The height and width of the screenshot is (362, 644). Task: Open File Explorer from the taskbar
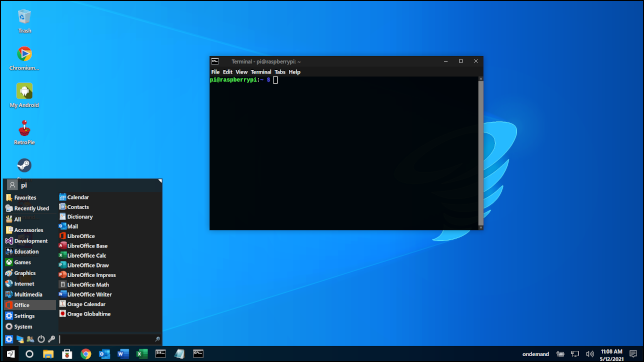pos(48,354)
